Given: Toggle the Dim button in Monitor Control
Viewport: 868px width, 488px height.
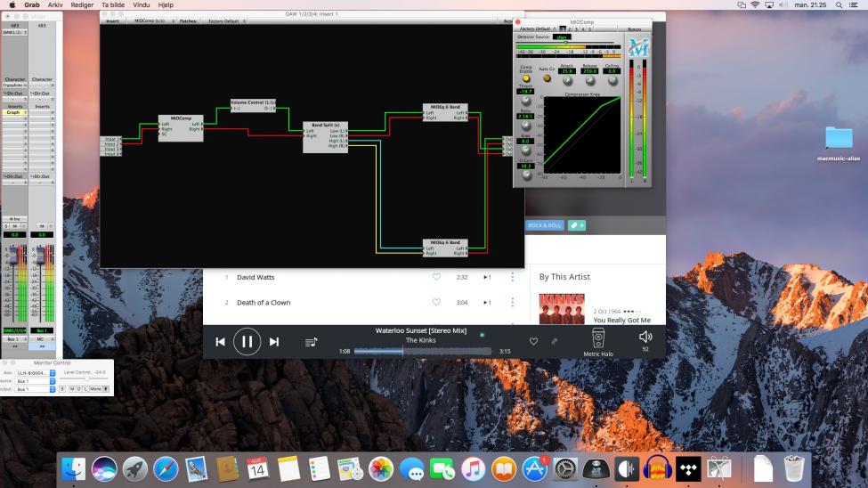Looking at the screenshot, I should pyautogui.click(x=78, y=389).
